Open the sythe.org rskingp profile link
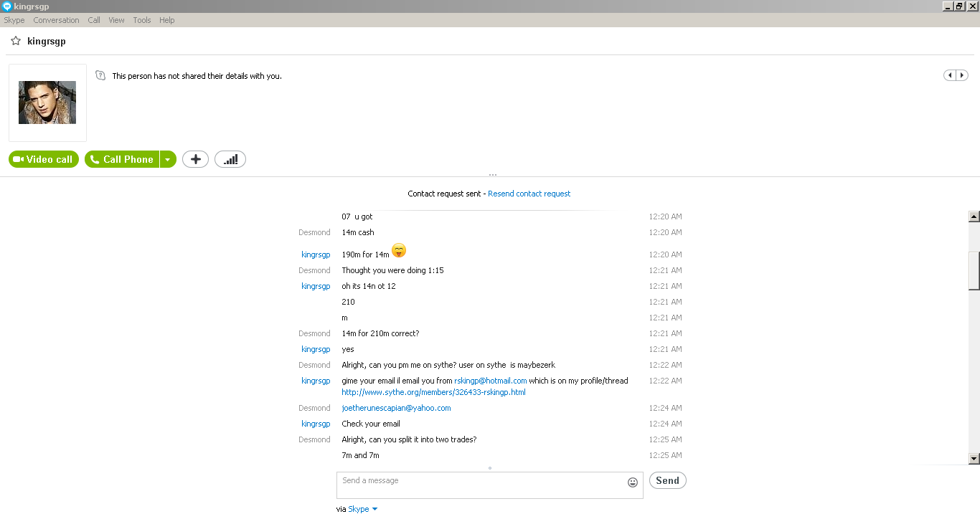The height and width of the screenshot is (519, 980). coord(433,392)
